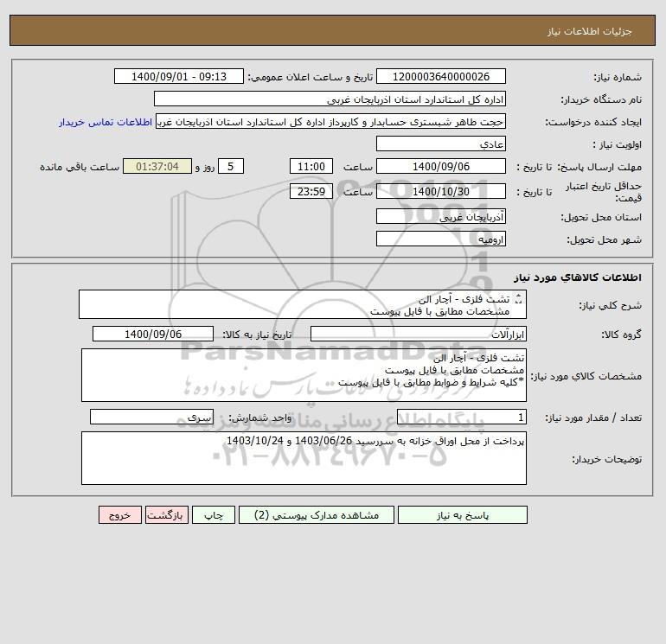Click the اطلاعات کالاهای مورد نیاز section heading

click(x=578, y=277)
